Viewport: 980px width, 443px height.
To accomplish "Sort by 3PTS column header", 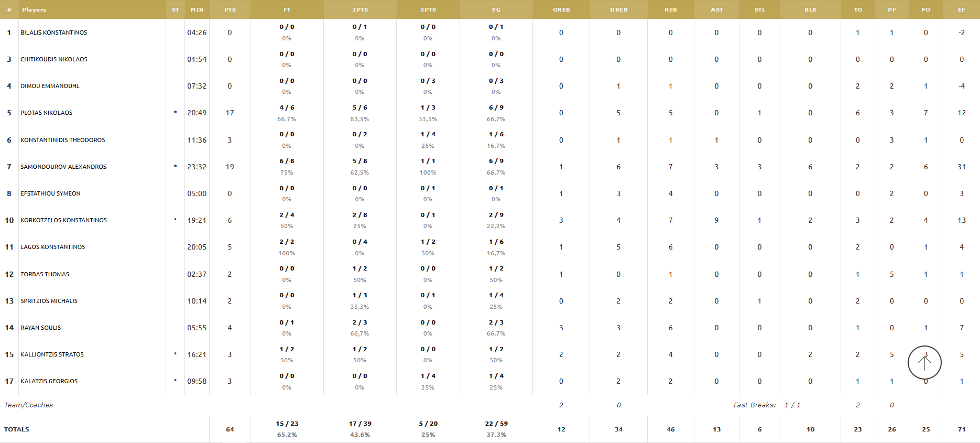I will coord(428,9).
